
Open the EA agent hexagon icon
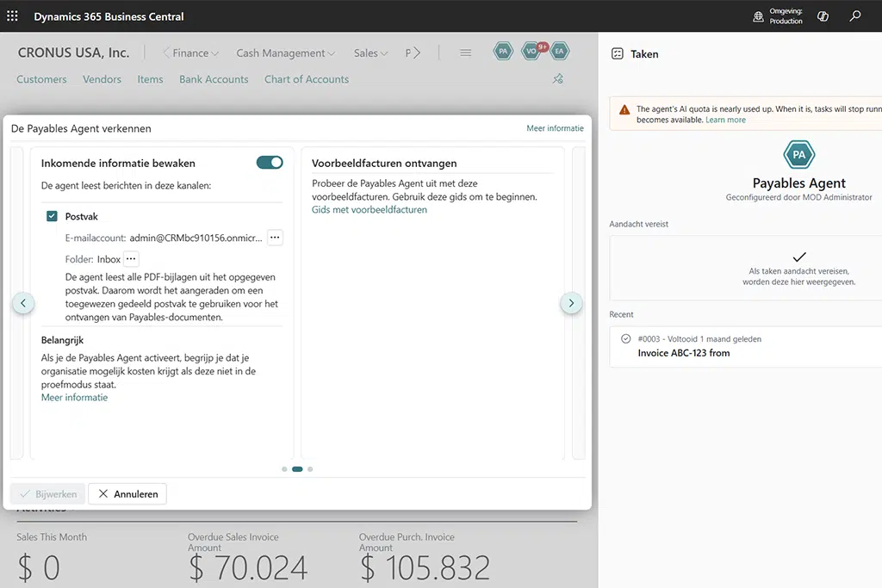point(559,51)
